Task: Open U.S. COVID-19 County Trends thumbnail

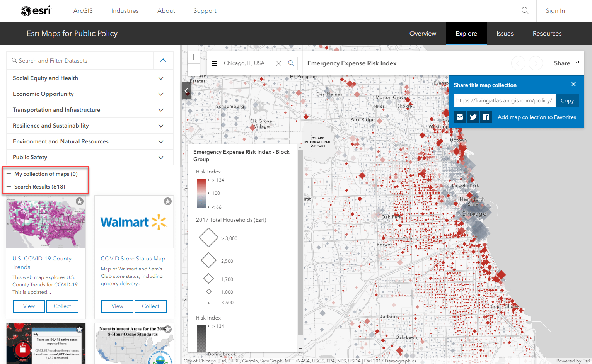Action: 46,222
